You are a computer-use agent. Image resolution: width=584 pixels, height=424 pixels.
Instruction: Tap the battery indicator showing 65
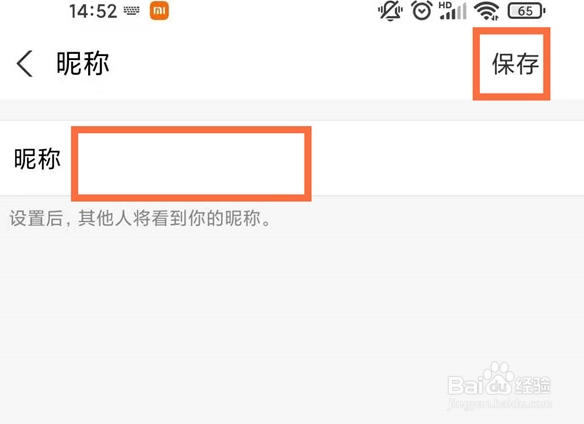[x=526, y=11]
